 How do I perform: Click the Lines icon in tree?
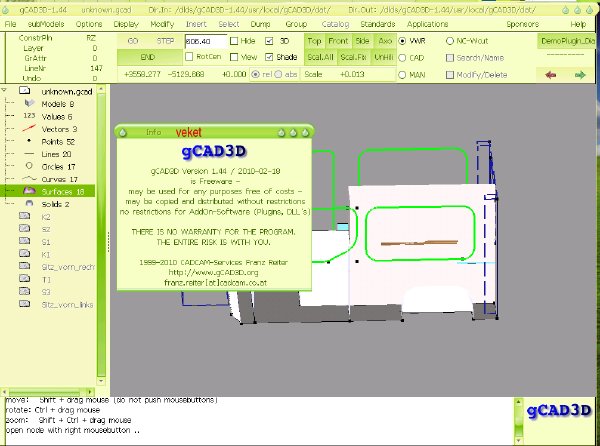coord(29,154)
